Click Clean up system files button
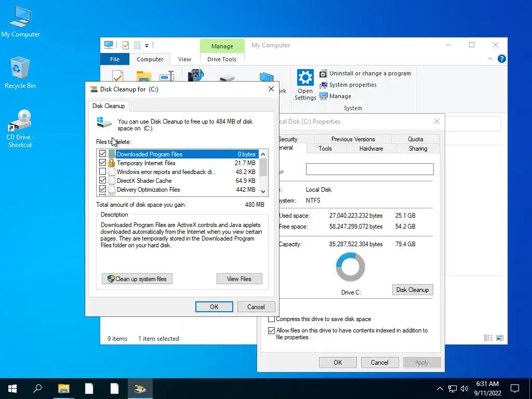This screenshot has height=399, width=532. point(137,279)
